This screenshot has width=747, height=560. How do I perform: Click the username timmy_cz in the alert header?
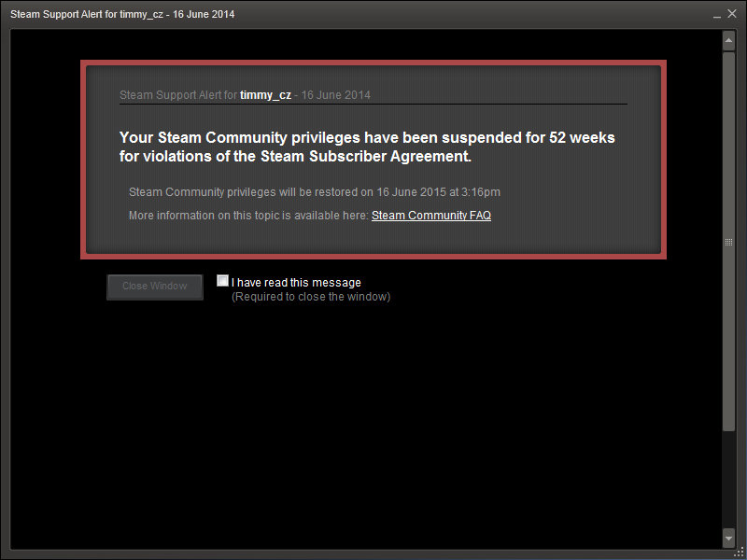(265, 95)
